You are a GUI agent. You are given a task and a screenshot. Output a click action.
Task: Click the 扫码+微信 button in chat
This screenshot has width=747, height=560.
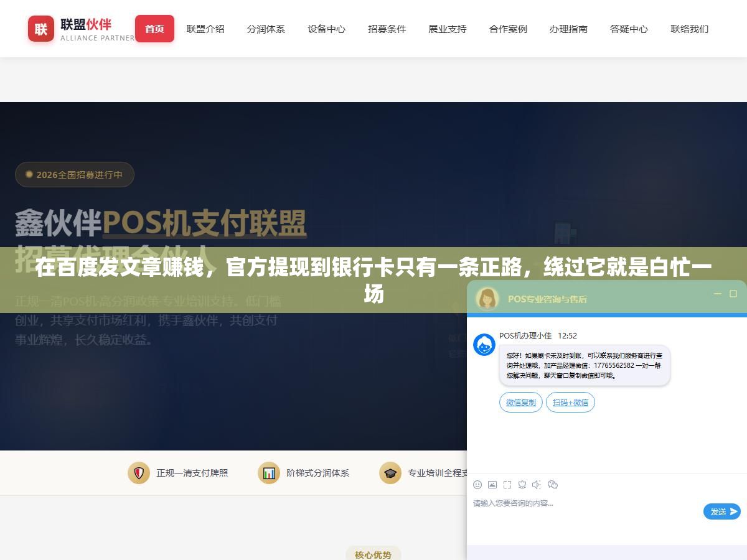pos(570,403)
